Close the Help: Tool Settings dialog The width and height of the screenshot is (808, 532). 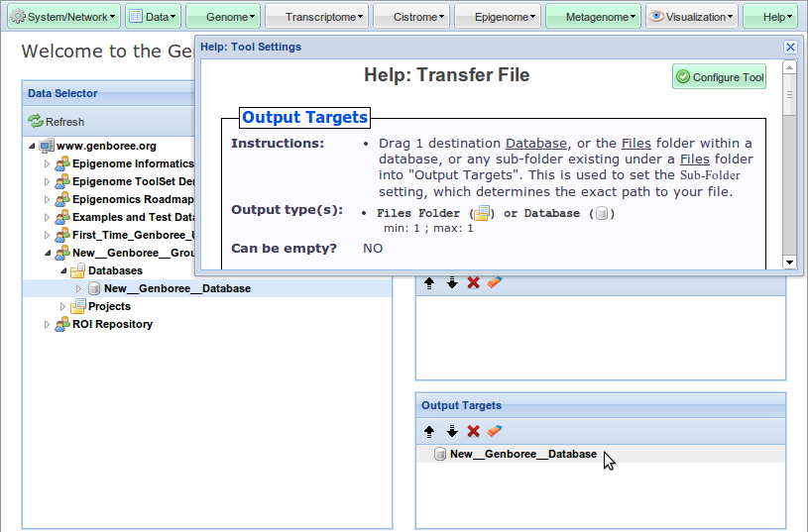click(790, 47)
